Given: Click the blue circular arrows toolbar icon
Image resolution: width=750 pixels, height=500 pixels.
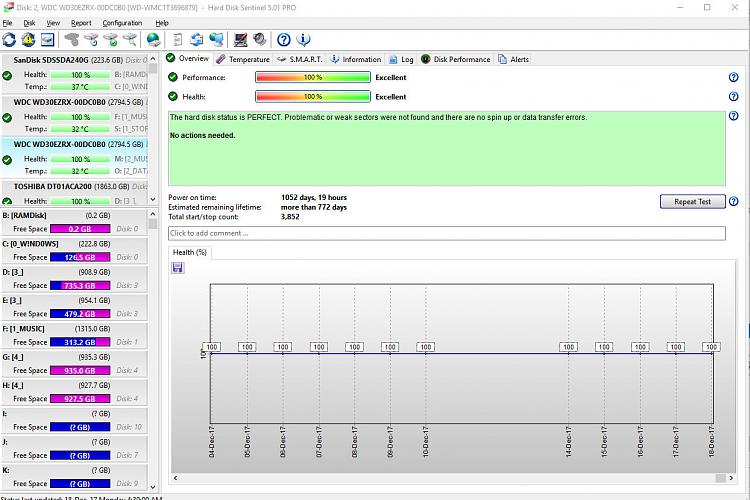Looking at the screenshot, I should click(197, 40).
